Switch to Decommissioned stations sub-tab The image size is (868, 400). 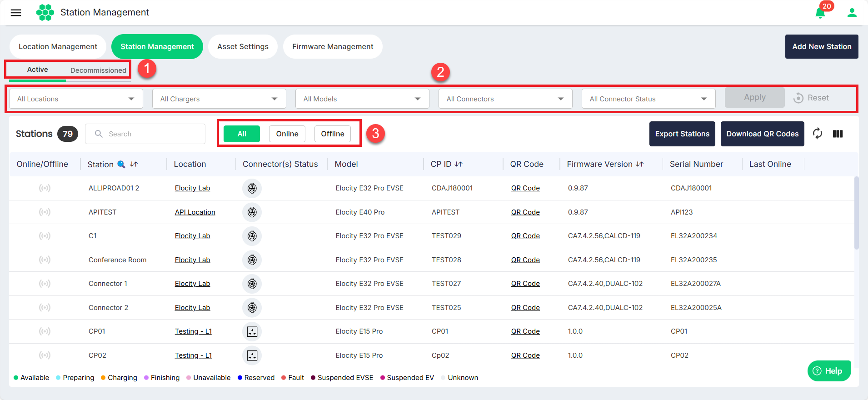pos(98,70)
